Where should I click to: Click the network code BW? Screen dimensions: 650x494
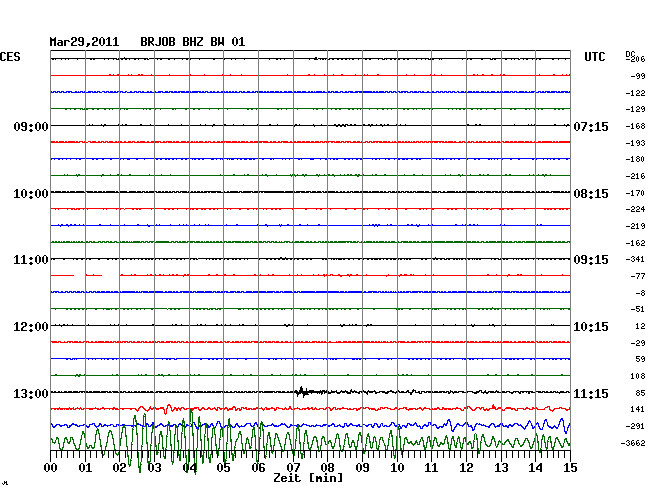click(x=217, y=42)
